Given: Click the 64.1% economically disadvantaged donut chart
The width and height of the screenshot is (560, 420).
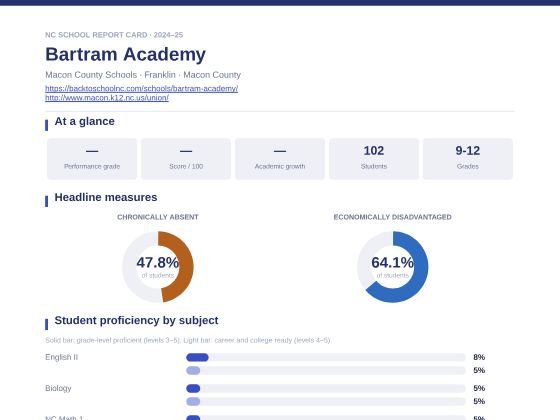Looking at the screenshot, I should pyautogui.click(x=392, y=267).
